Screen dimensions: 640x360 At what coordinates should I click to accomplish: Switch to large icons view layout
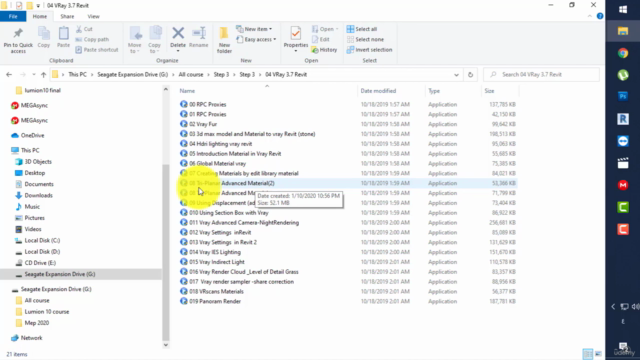click(598, 354)
